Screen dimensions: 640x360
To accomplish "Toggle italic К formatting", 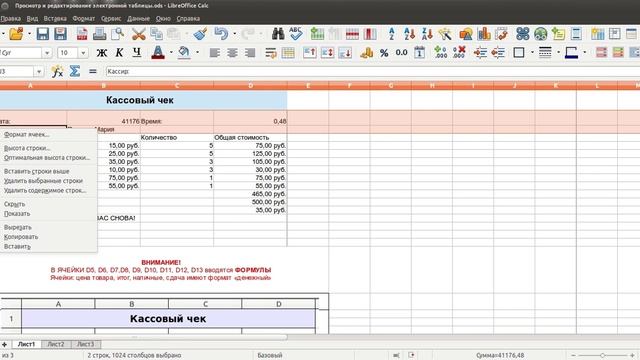I will click(x=119, y=52).
